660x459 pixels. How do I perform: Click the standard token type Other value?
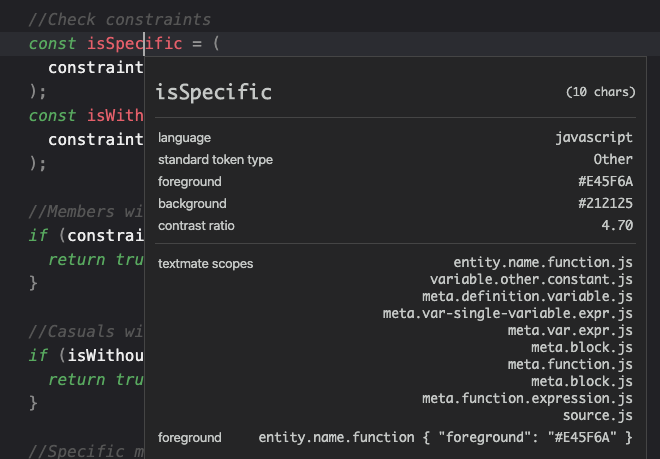[x=613, y=160]
